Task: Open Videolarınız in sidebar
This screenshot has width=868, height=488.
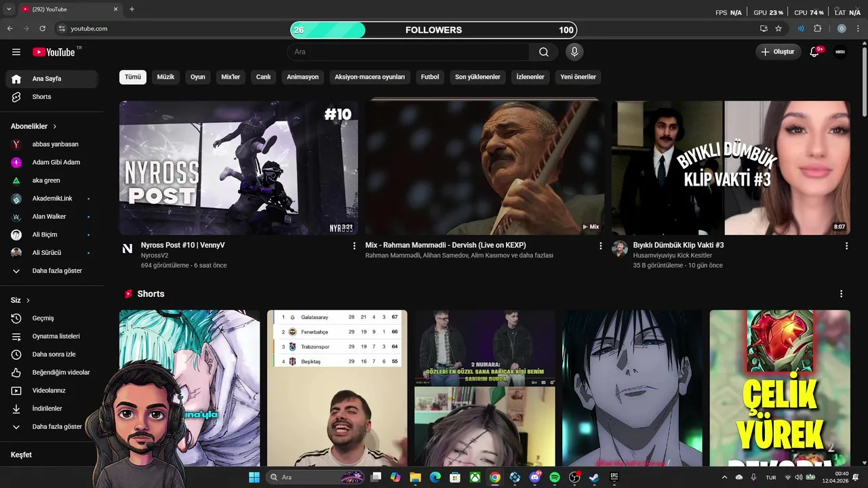Action: click(52, 390)
